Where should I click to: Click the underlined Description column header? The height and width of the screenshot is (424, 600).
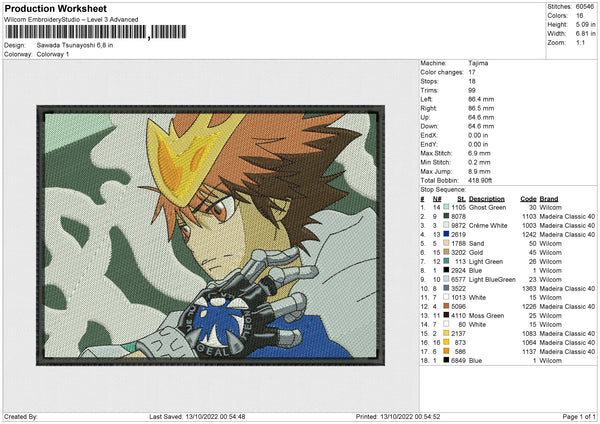(486, 199)
